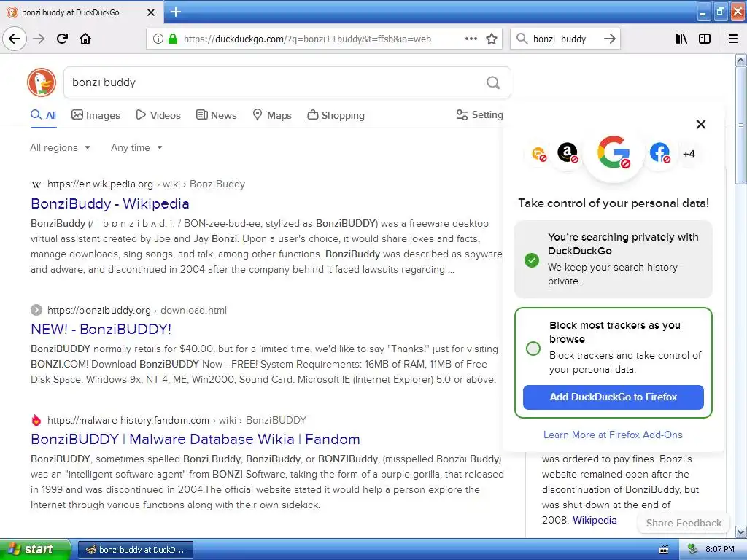Click the Fandom flame favicon
This screenshot has width=747, height=560.
(36, 420)
